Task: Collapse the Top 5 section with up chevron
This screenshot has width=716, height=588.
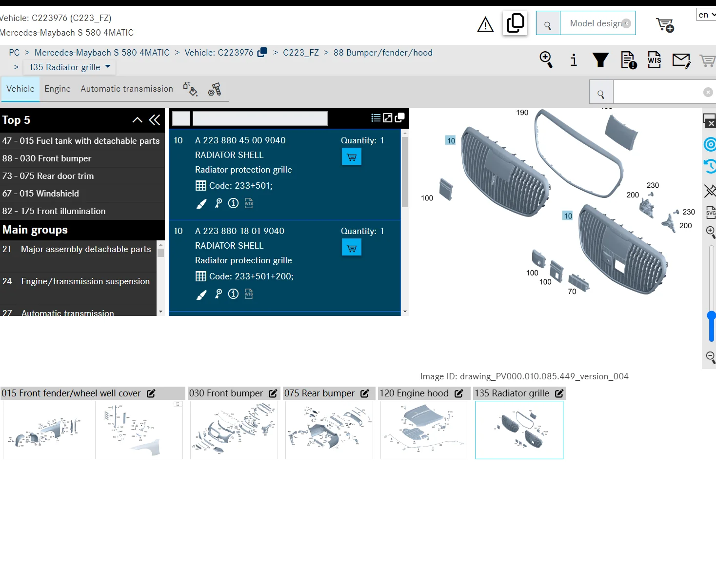Action: coord(138,120)
